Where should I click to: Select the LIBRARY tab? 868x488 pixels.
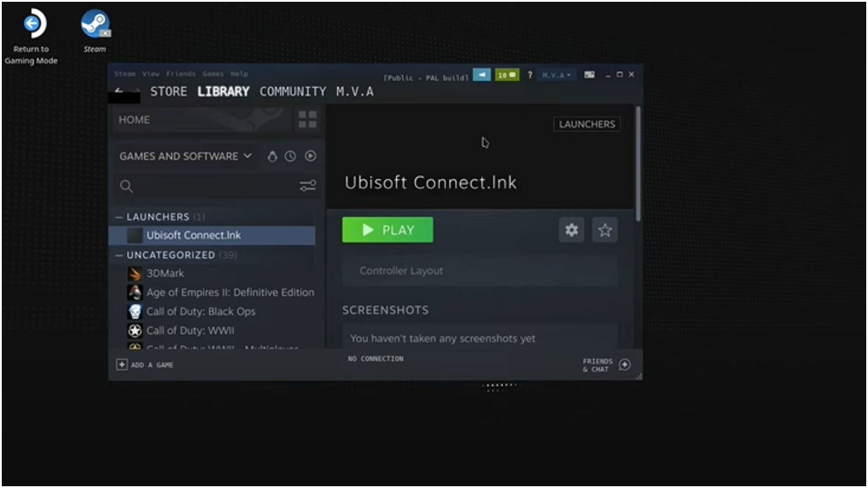224,91
